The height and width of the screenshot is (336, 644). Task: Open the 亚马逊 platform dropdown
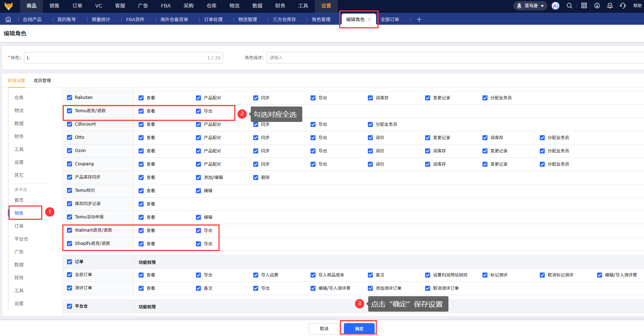(530, 6)
